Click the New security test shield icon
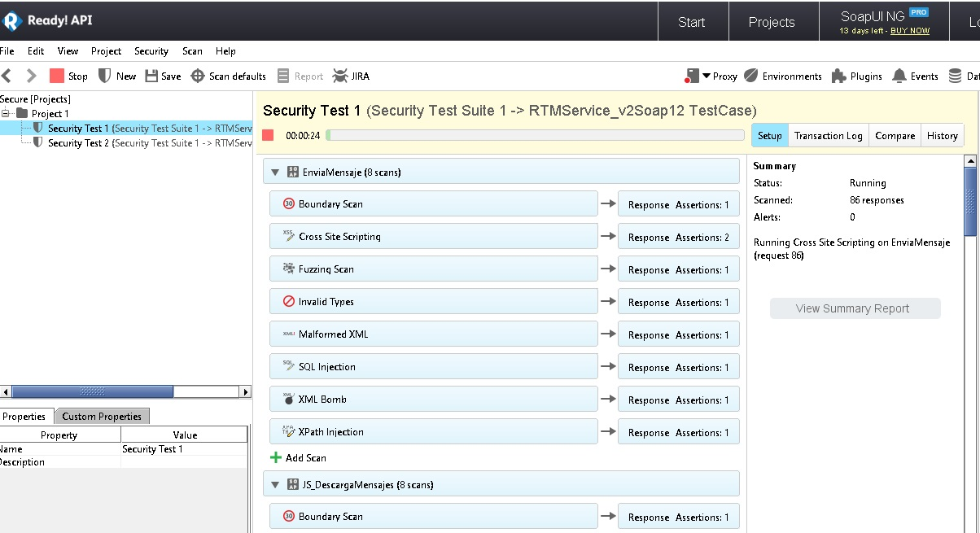 pos(104,76)
